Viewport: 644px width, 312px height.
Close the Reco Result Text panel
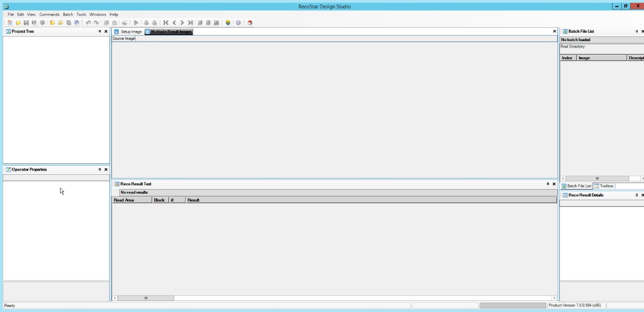554,184
